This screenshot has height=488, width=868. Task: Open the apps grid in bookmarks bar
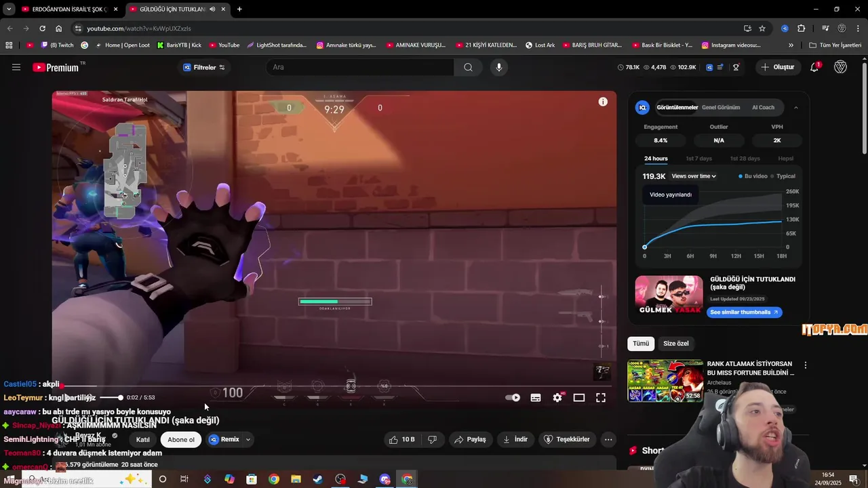pos(9,45)
